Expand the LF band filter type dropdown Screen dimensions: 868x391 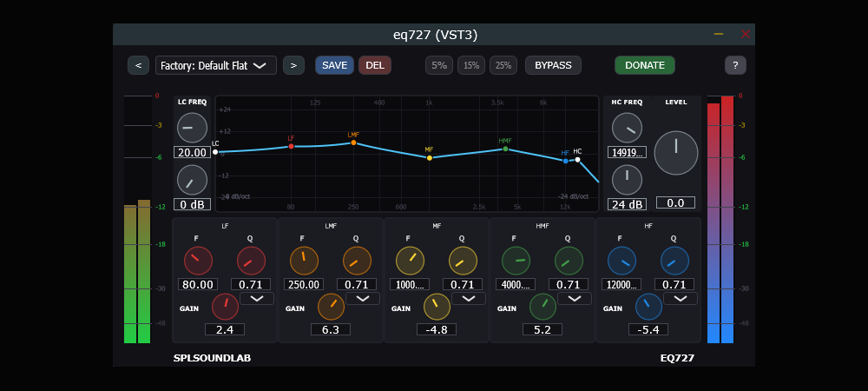pos(257,299)
